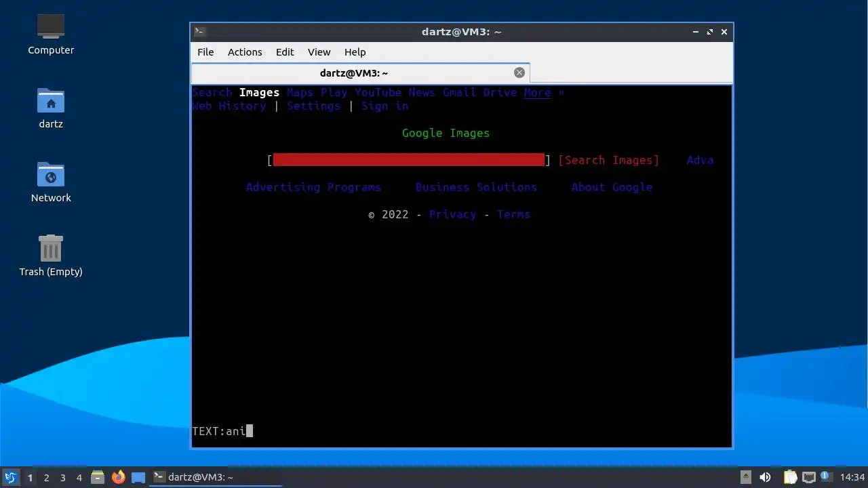Open the clipboard manager tray icon
868x488 pixels.
(x=790, y=477)
